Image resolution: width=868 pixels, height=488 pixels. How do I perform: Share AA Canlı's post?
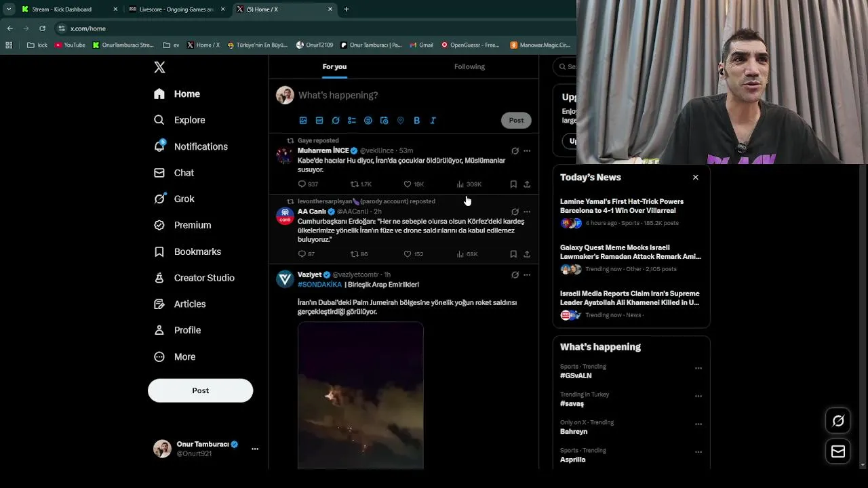click(527, 254)
